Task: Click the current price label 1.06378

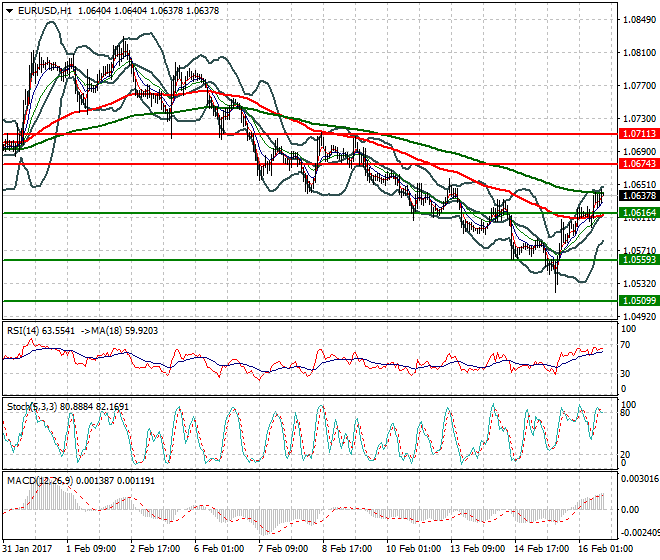Action: 639,196
